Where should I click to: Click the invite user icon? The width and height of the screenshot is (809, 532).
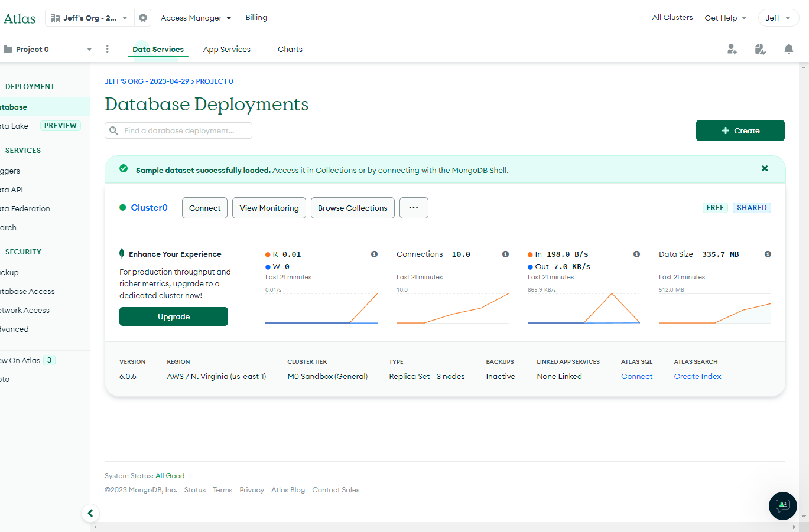pos(732,49)
